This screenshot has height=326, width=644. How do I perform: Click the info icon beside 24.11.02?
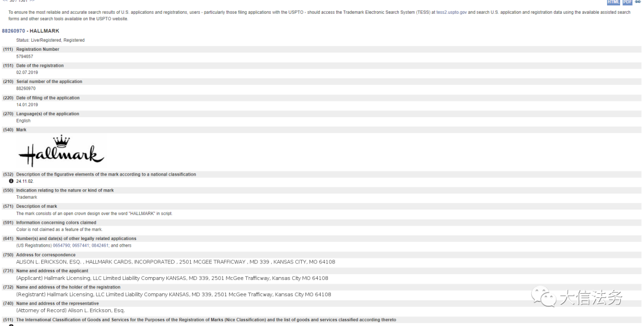11,181
